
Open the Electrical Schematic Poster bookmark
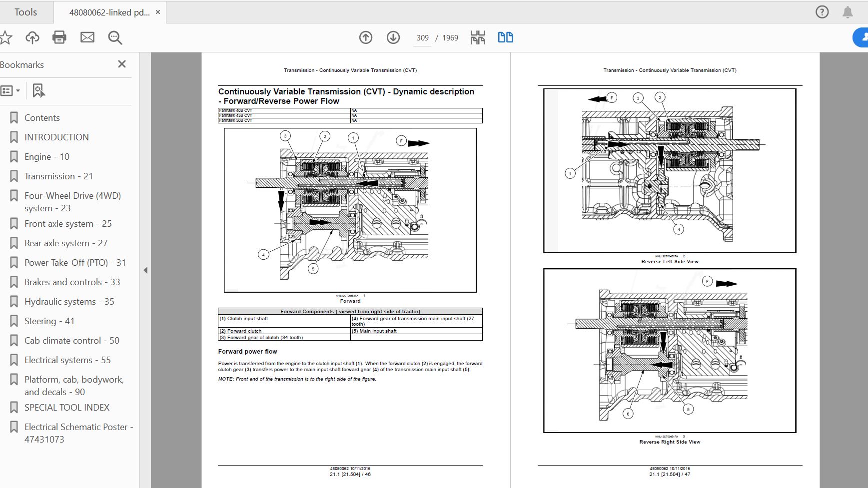(78, 433)
